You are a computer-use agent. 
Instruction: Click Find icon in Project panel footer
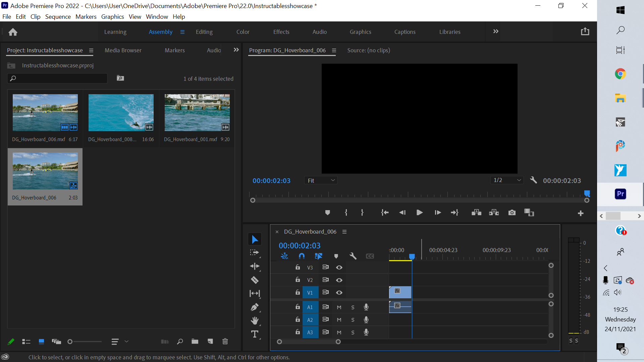[x=180, y=342]
